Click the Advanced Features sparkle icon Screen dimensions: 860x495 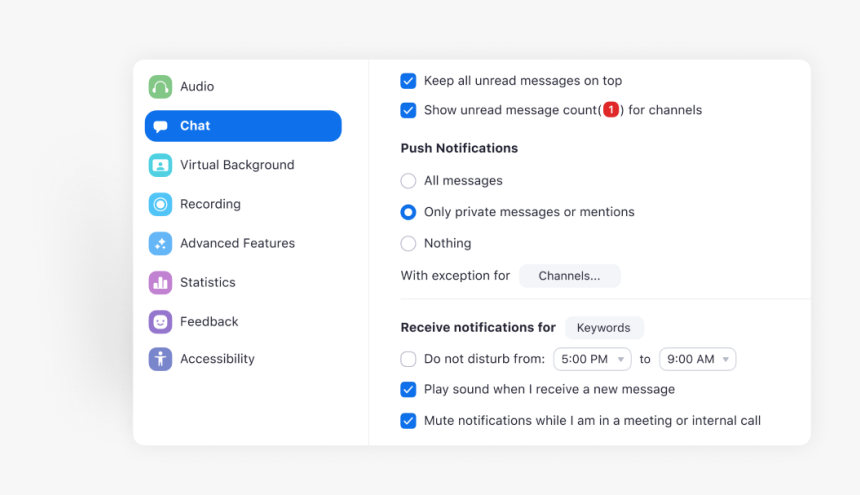[160, 243]
